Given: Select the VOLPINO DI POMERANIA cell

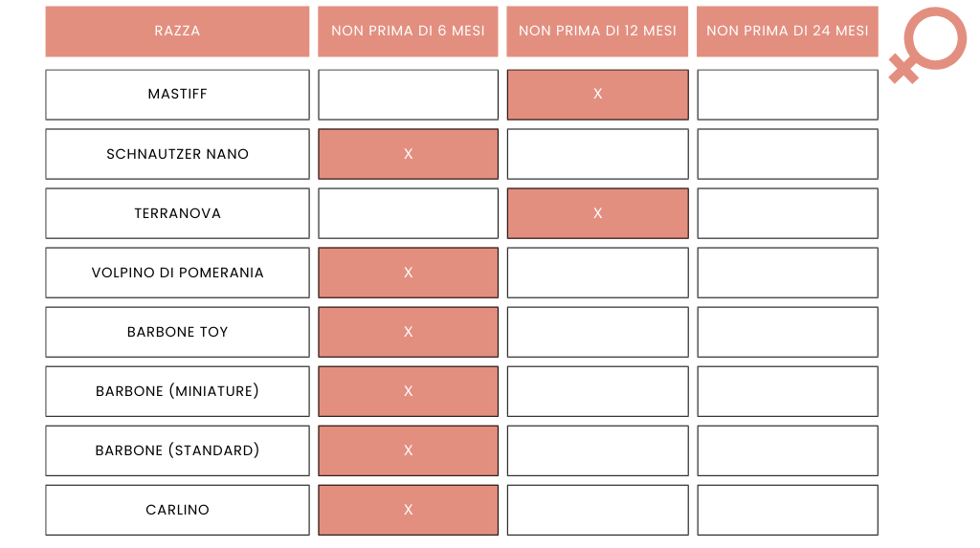Looking at the screenshot, I should pos(177,273).
